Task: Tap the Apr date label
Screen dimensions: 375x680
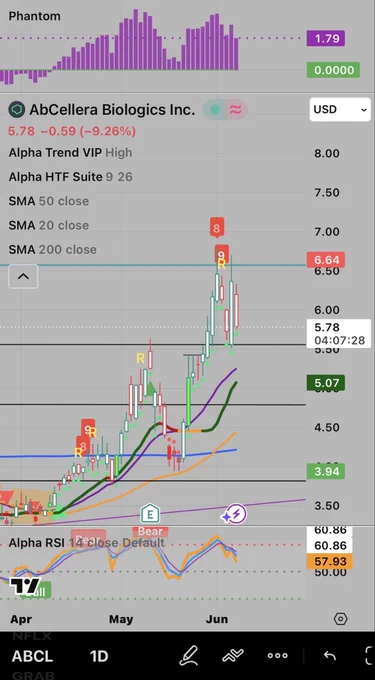Action: coord(21,619)
